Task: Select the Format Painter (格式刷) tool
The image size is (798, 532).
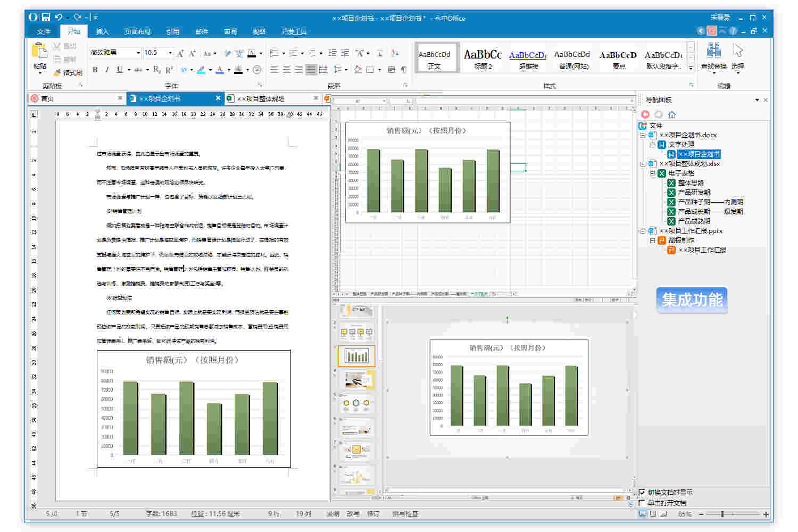Action: coord(70,73)
